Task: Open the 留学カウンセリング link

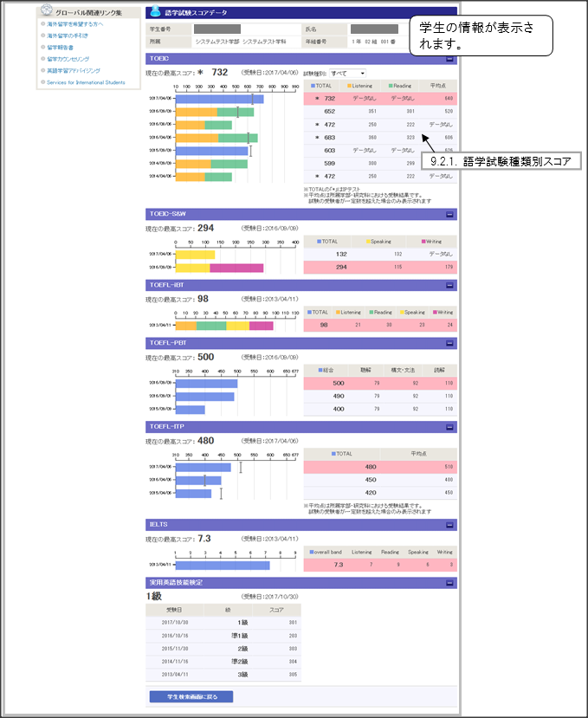Action: [68, 59]
